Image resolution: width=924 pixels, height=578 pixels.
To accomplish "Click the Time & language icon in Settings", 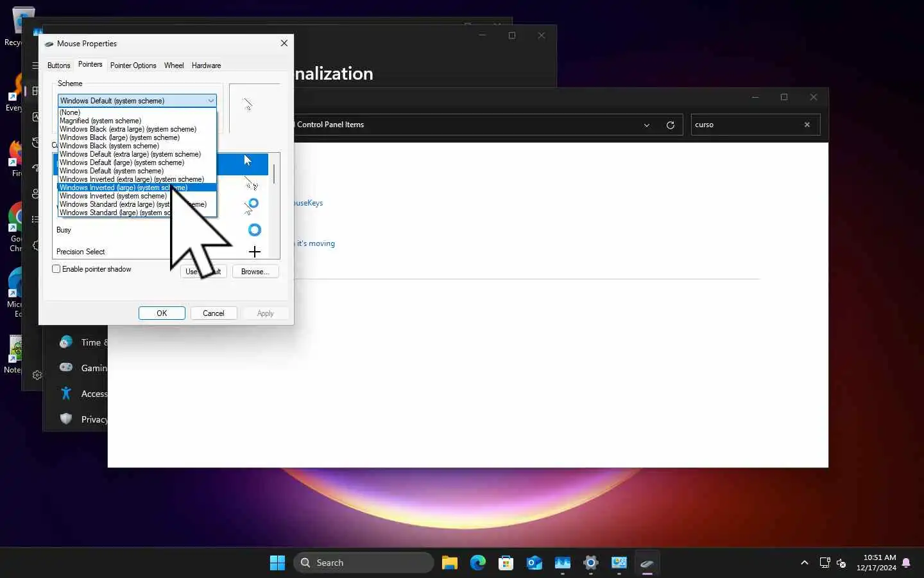I will click(x=65, y=342).
